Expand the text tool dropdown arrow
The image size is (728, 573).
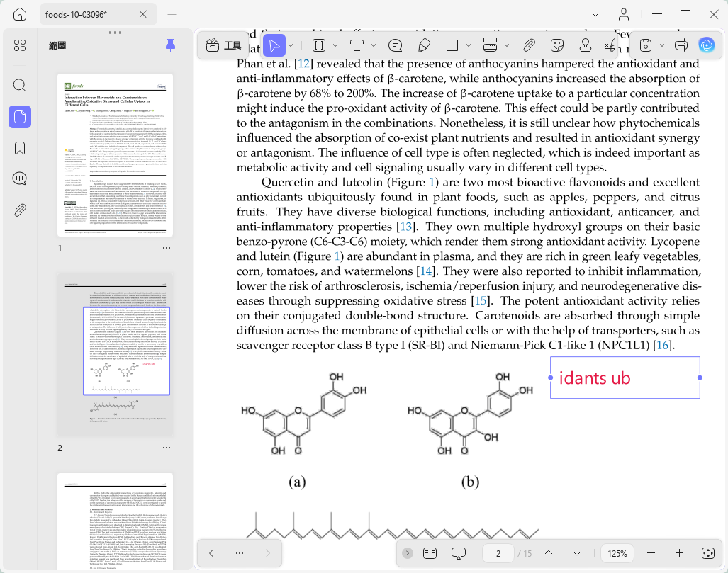(374, 45)
